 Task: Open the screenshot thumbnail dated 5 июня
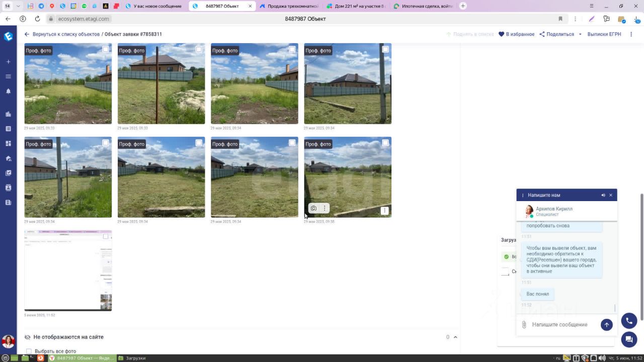(68, 270)
